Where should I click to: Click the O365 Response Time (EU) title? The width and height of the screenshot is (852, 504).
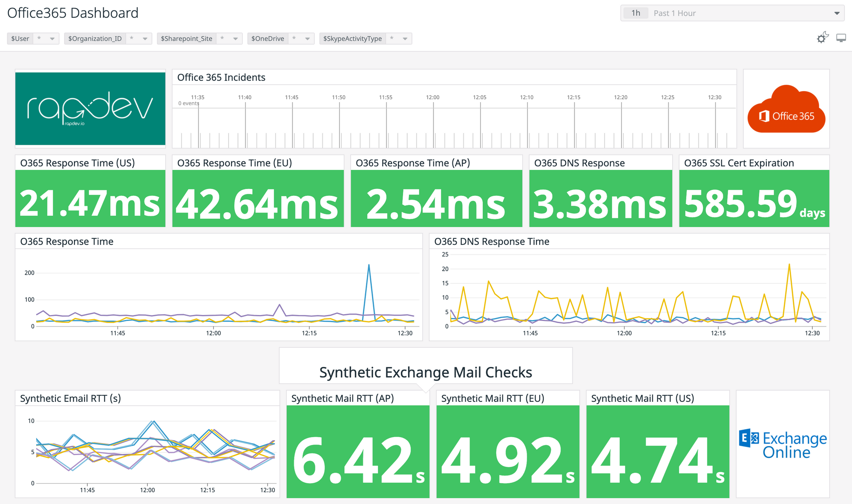point(235,163)
